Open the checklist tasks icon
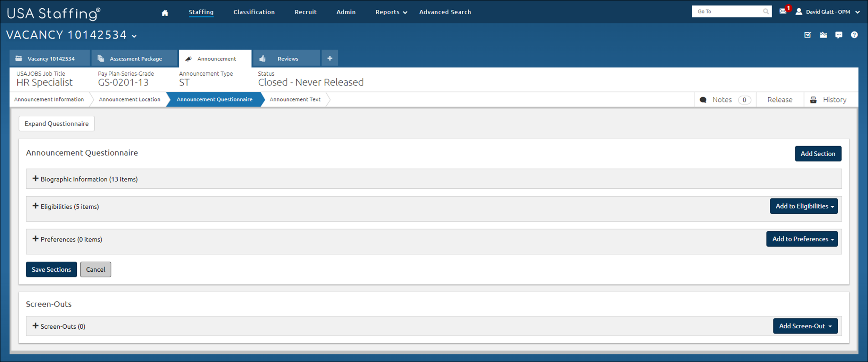The height and width of the screenshot is (362, 868). coord(808,35)
